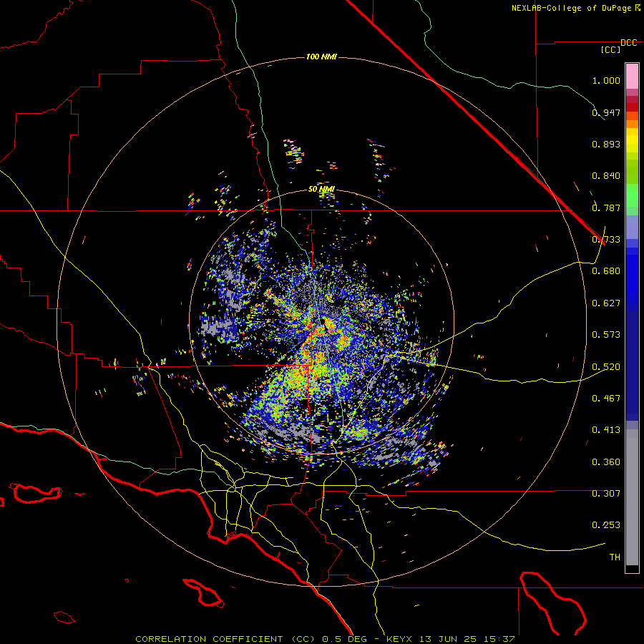Screen dimensions: 644x644
Task: Click the gray lower segment of the color bar
Action: point(632,497)
